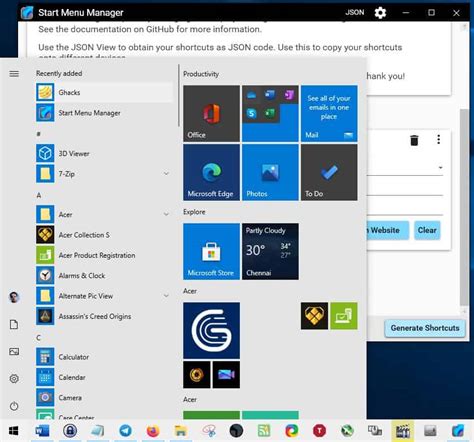
Task: Click the green Acer registration tile
Action: pos(344,316)
